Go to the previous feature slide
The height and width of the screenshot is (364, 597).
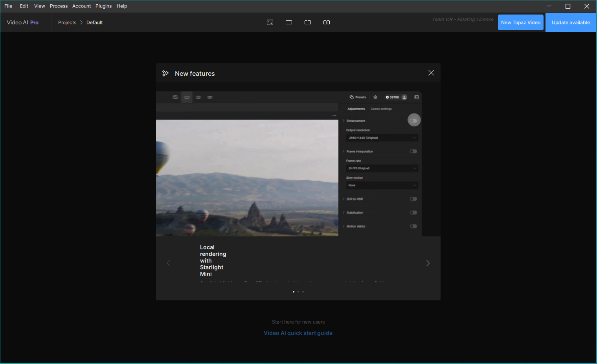coord(169,263)
